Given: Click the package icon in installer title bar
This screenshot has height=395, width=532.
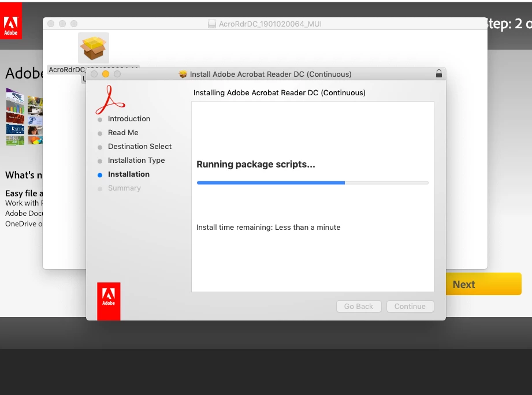Looking at the screenshot, I should point(183,74).
